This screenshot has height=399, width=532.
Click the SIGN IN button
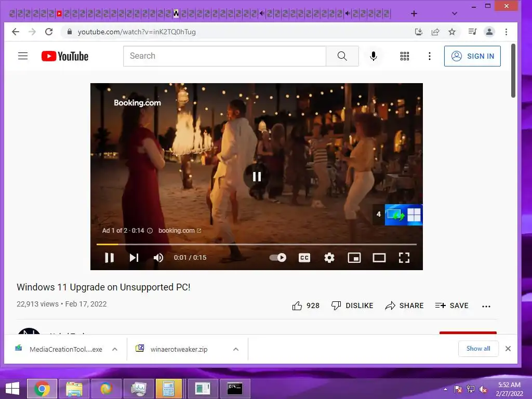click(472, 56)
